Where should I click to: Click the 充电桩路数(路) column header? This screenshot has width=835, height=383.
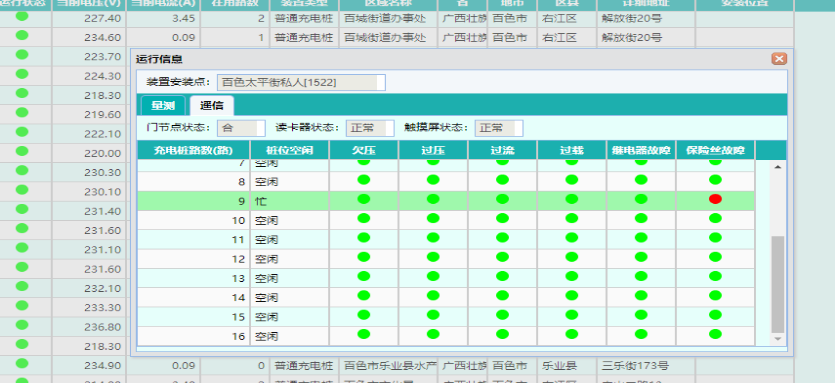click(194, 150)
